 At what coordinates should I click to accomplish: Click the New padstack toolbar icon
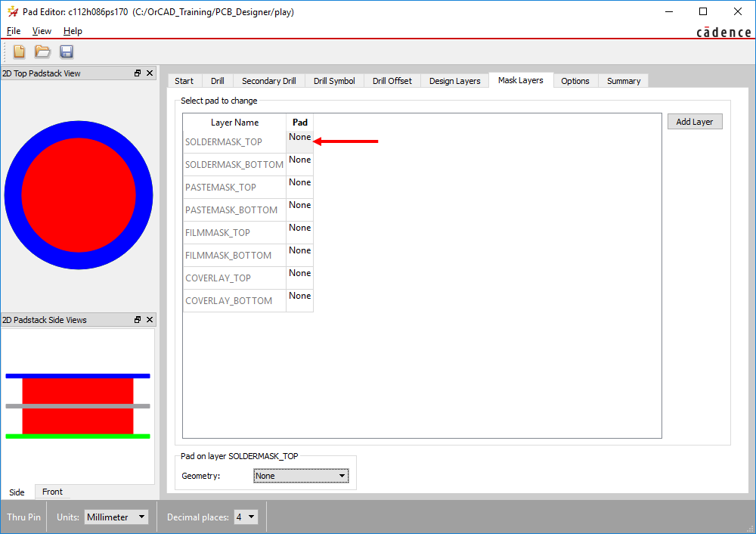pos(20,51)
